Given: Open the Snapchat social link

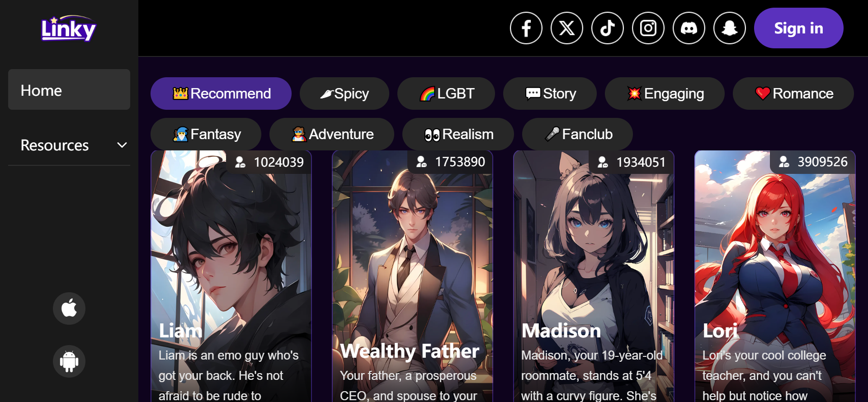Looking at the screenshot, I should (x=729, y=28).
